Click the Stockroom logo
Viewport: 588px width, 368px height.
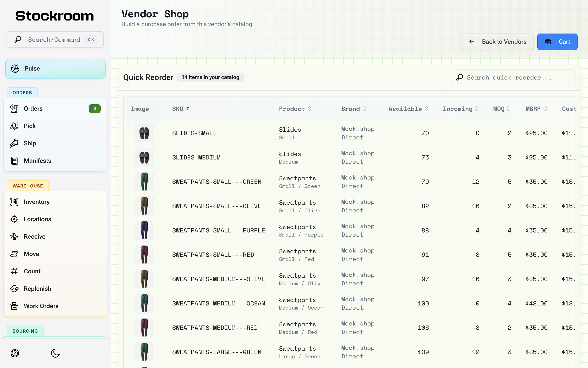(x=55, y=16)
